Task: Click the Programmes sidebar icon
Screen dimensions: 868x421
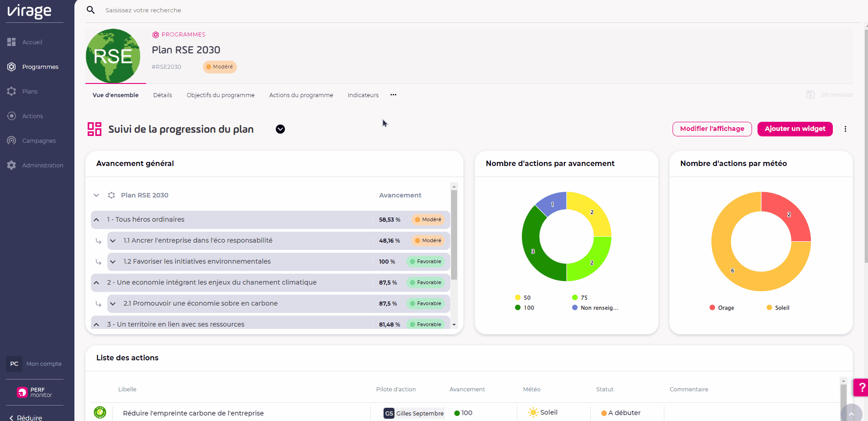Action: pos(11,67)
